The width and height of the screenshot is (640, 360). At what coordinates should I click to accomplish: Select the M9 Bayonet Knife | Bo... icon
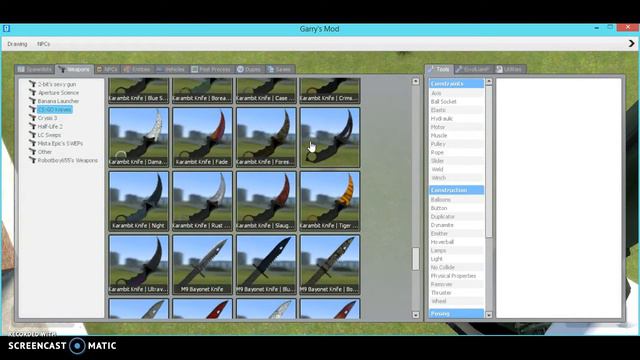click(x=330, y=264)
